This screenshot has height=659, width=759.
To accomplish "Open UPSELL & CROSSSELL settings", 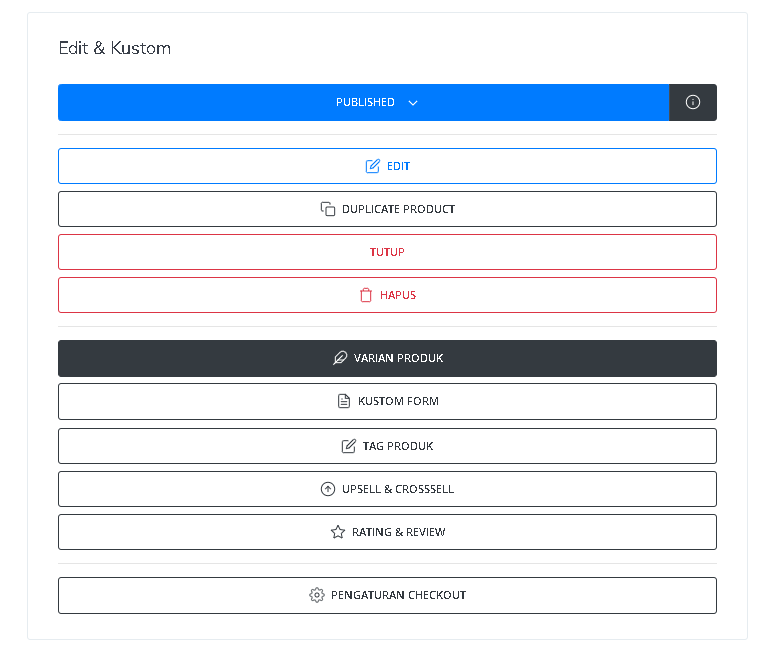I will 387,489.
